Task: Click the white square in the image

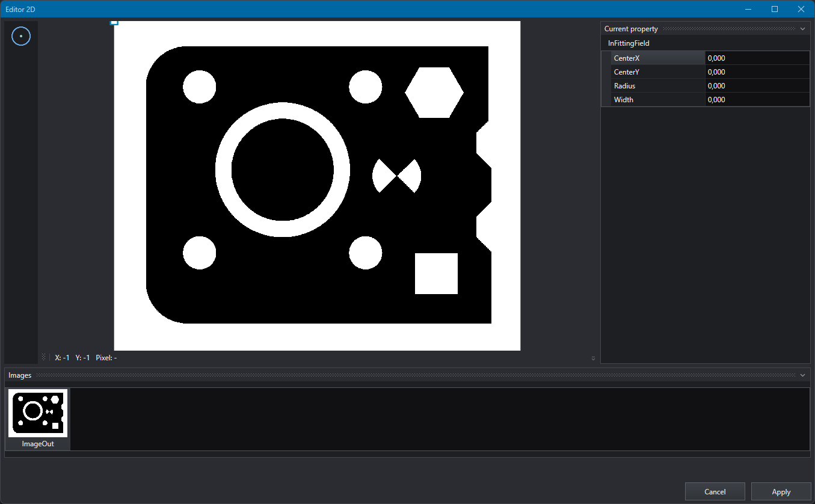Action: click(436, 274)
